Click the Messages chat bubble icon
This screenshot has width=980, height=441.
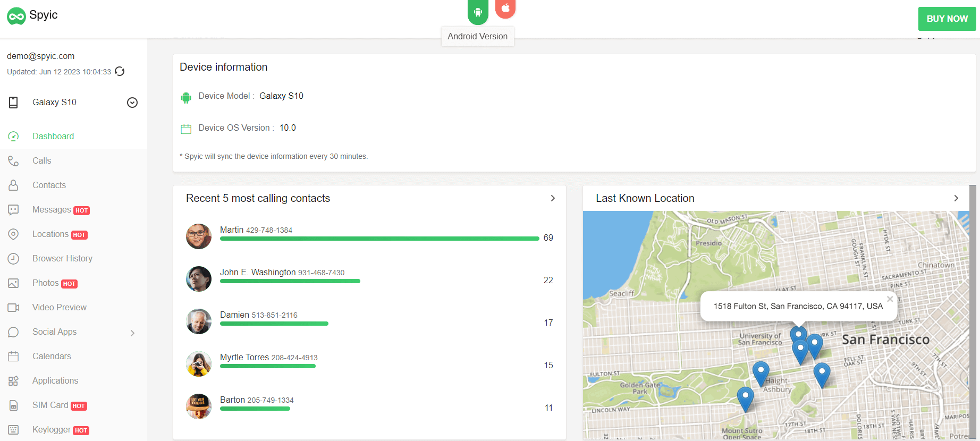13,210
